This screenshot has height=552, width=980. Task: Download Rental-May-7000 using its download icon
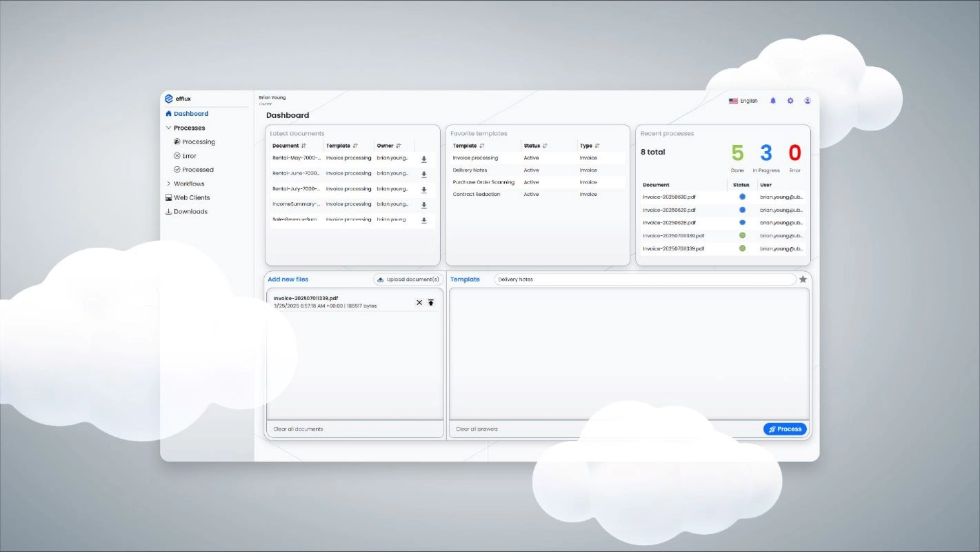[424, 159]
